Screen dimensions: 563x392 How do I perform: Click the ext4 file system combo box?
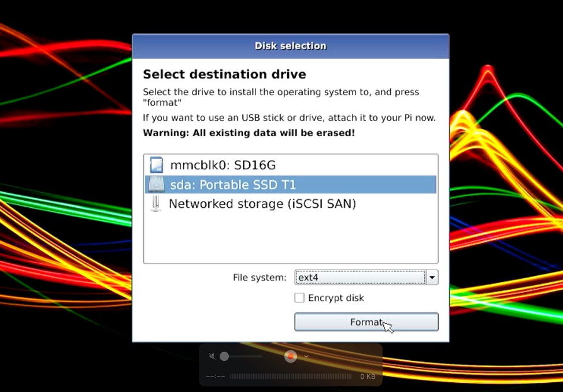point(360,278)
